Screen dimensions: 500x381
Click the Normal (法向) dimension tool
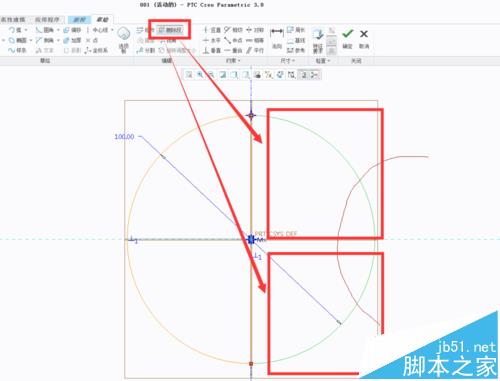[x=277, y=38]
